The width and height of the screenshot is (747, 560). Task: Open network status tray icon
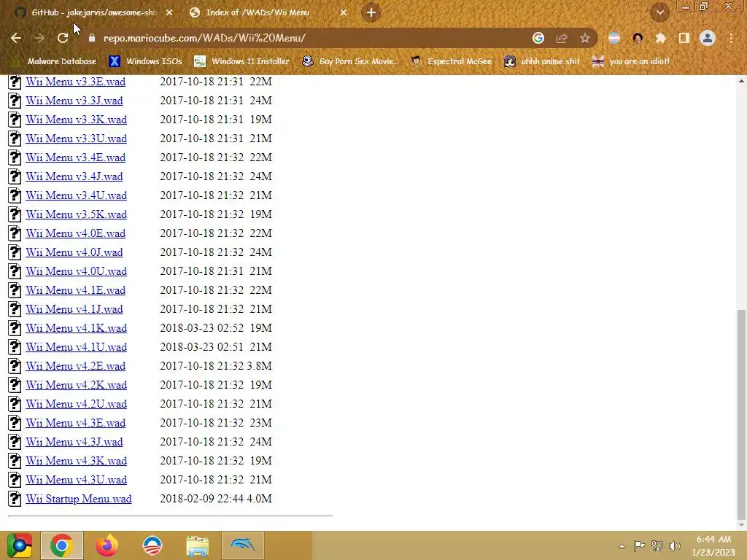click(657, 545)
